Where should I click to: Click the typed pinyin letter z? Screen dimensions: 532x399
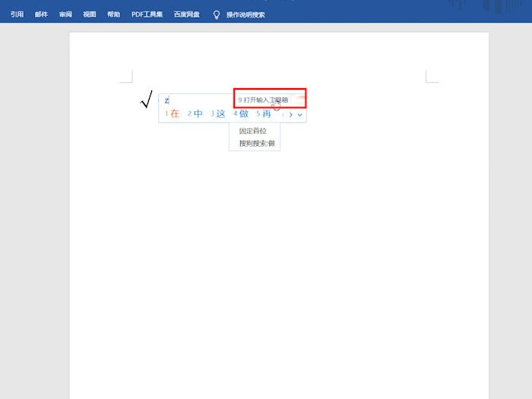pyautogui.click(x=166, y=100)
